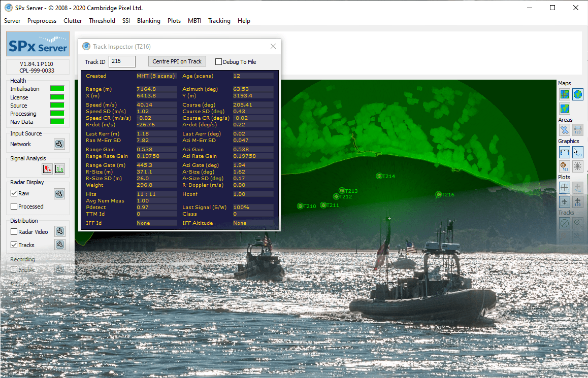This screenshot has height=378, width=588.
Task: Click the green signal histogram icon
Action: [x=59, y=169]
